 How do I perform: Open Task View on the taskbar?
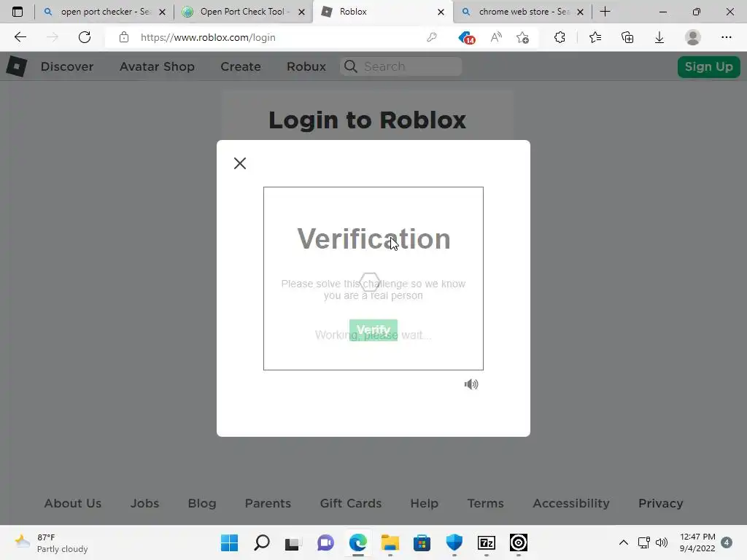[x=293, y=542]
